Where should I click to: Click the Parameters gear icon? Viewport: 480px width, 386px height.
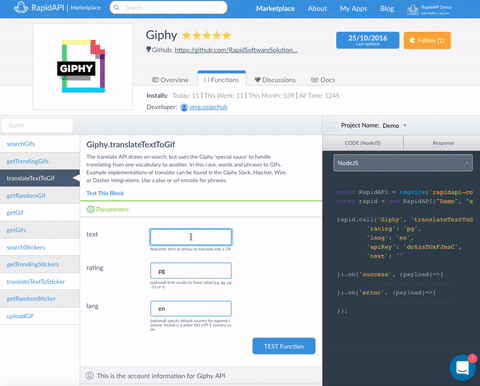click(90, 209)
